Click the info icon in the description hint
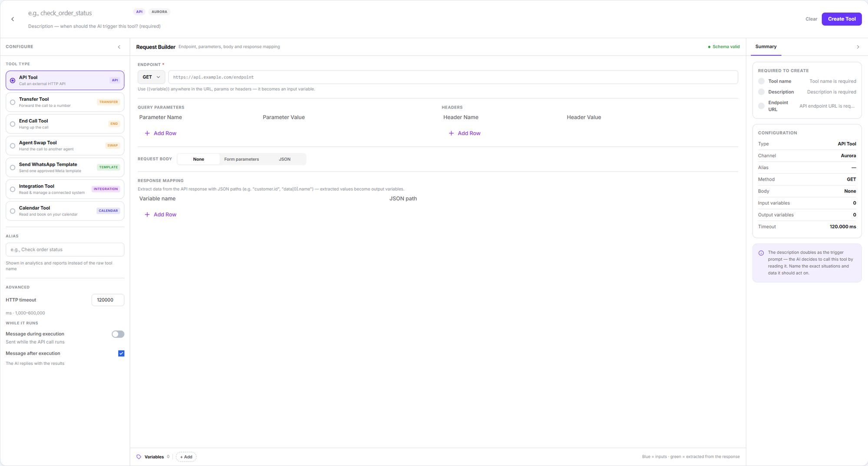The width and height of the screenshot is (868, 466). click(x=761, y=253)
